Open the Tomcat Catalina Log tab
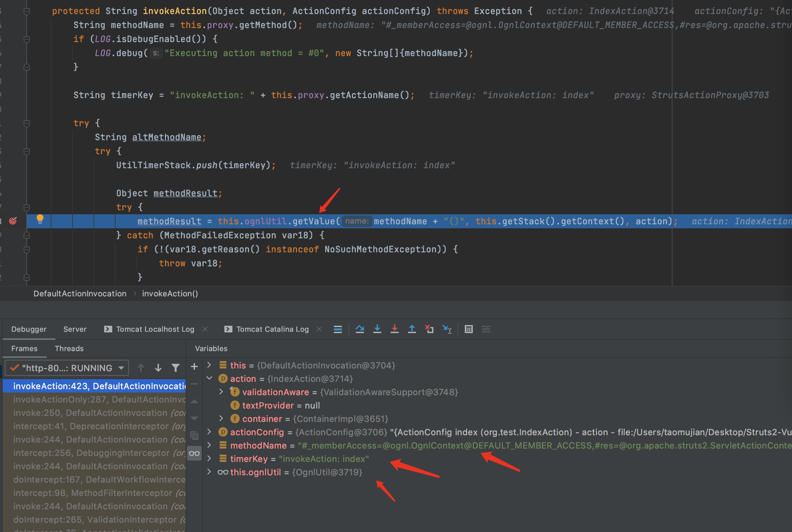Screen dimensions: 792x532 point(267,329)
